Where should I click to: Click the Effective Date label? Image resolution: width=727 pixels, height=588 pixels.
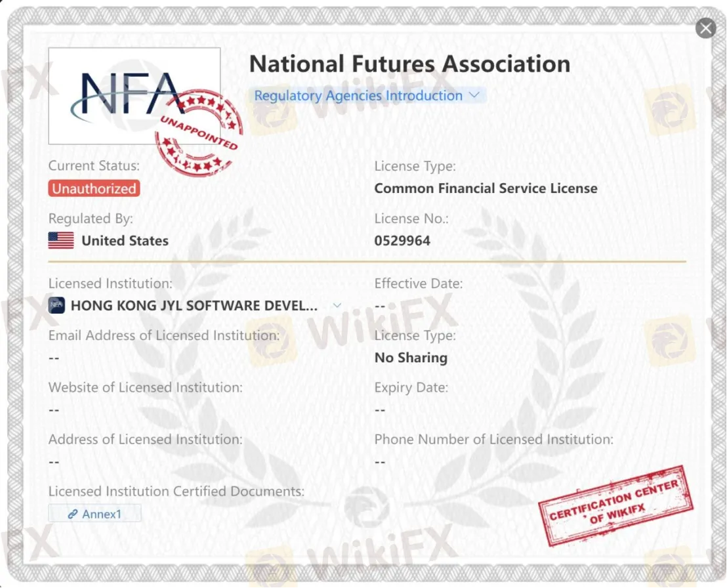[x=418, y=283]
